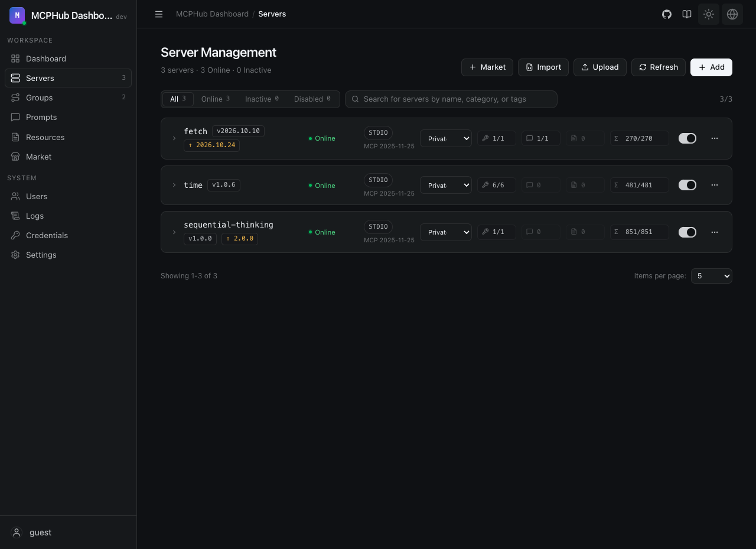
Task: Select the Online filter tab
Action: click(x=216, y=99)
